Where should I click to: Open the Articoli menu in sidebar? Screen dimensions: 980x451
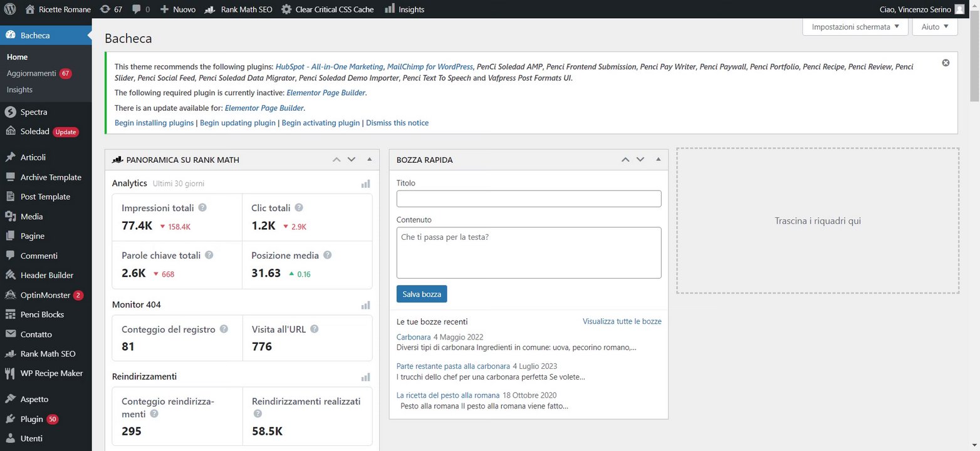[33, 157]
